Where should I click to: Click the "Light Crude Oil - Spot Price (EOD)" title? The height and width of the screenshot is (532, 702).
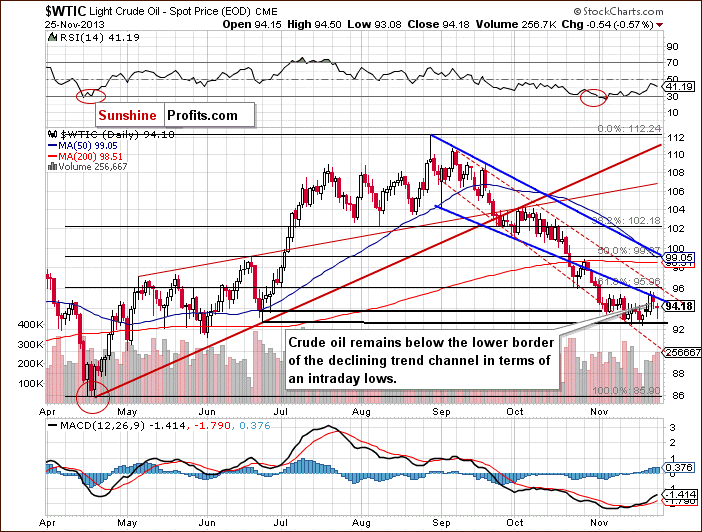click(x=171, y=12)
